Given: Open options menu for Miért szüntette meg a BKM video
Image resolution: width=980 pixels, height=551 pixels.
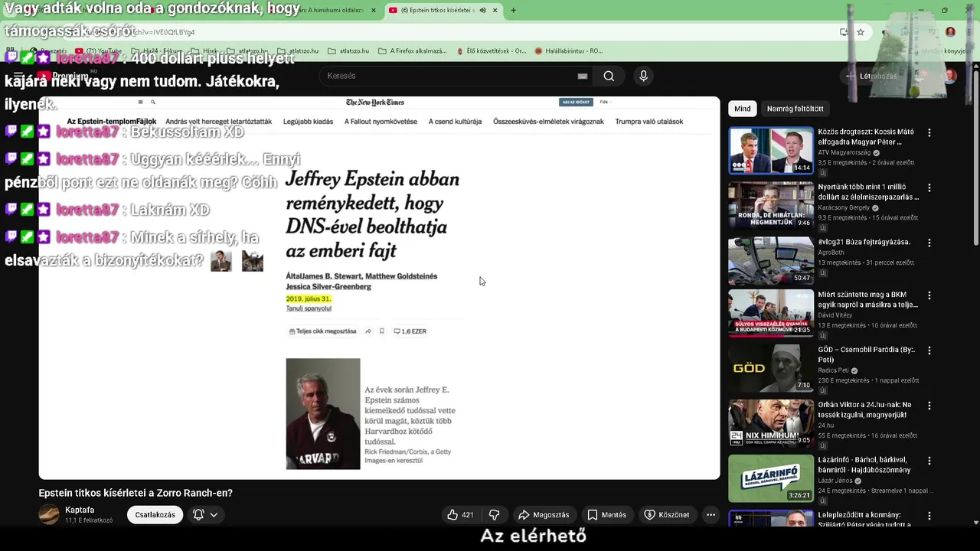Looking at the screenshot, I should (x=929, y=295).
